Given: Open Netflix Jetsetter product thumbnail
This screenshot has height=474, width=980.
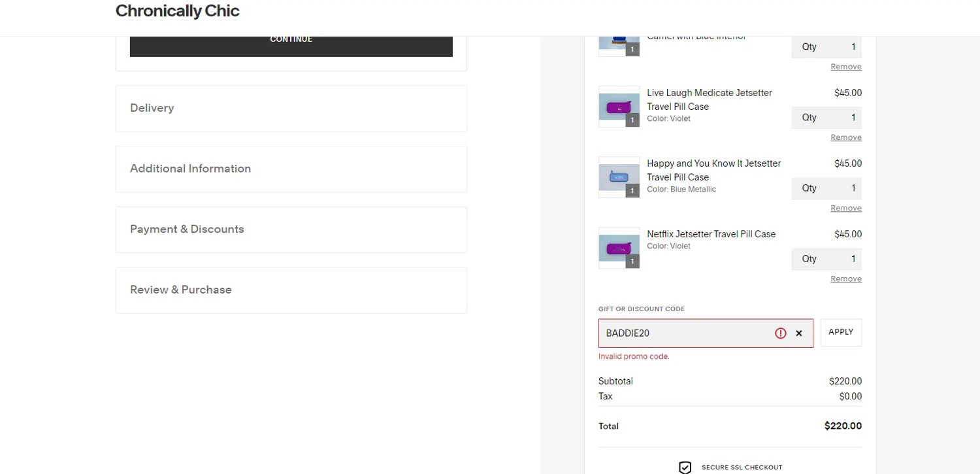Looking at the screenshot, I should [619, 248].
